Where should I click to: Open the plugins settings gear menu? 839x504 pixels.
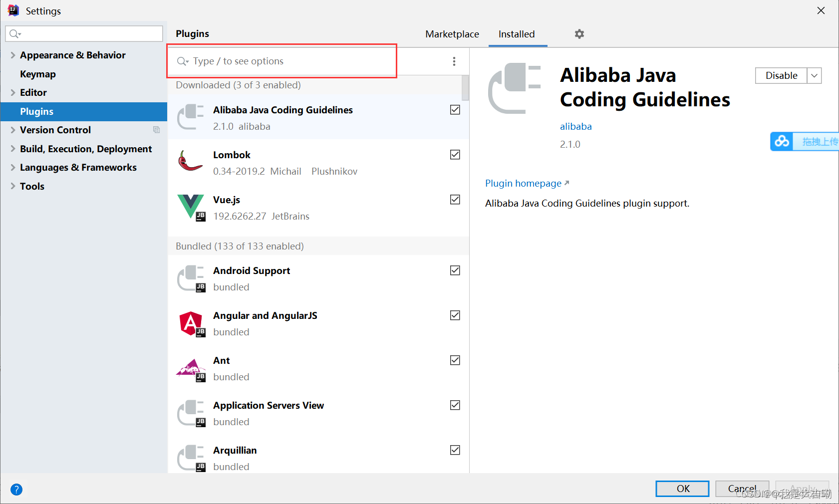[579, 34]
